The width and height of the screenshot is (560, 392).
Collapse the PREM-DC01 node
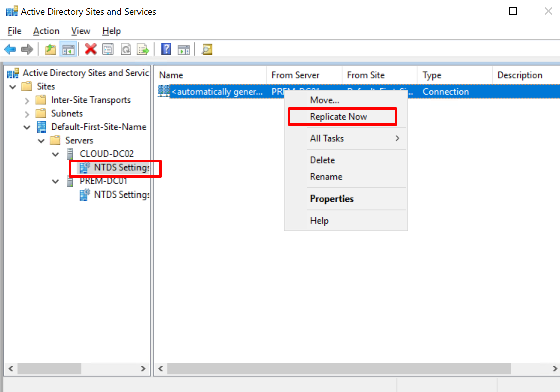(x=55, y=181)
